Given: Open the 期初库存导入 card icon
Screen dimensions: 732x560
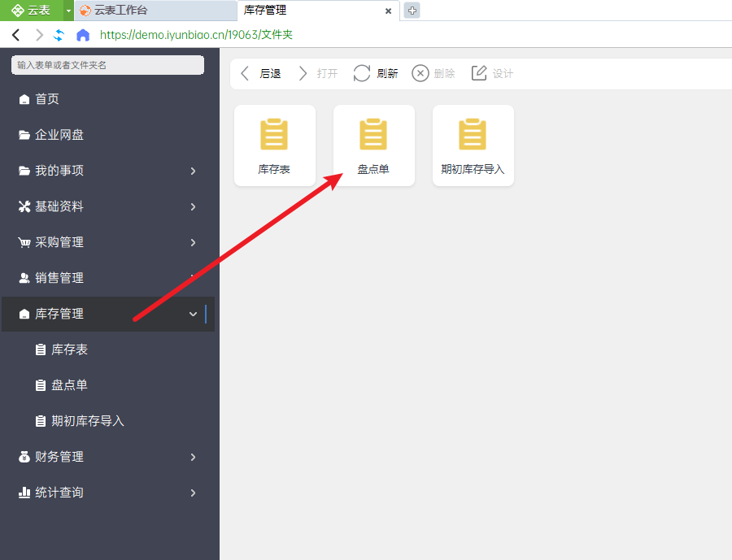Looking at the screenshot, I should tap(473, 134).
